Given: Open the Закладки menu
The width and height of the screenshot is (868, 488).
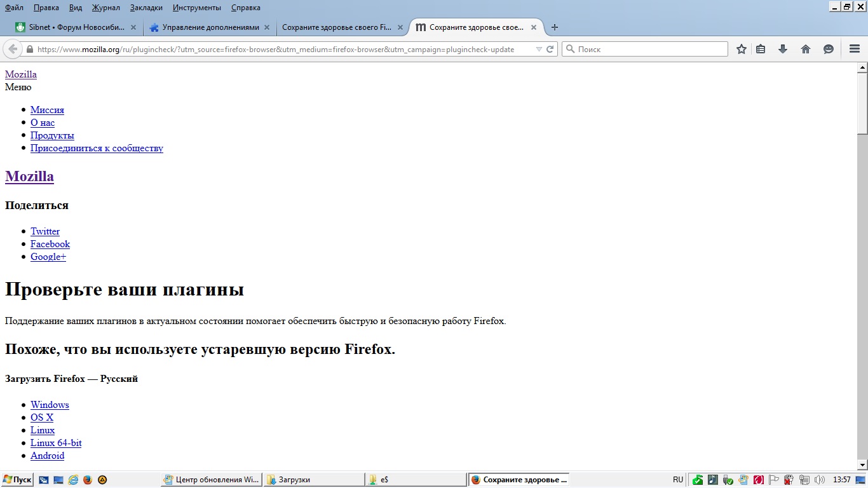Looking at the screenshot, I should tap(146, 8).
